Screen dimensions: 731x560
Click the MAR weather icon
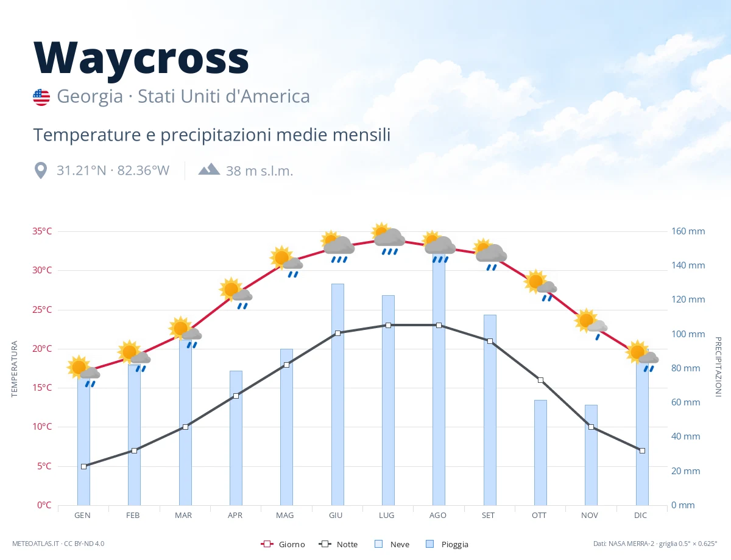coord(185,332)
